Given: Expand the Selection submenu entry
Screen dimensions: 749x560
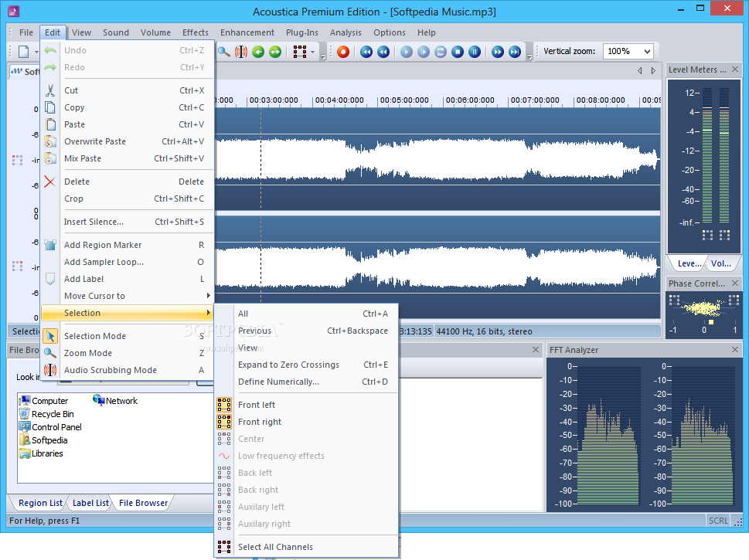Looking at the screenshot, I should point(128,313).
